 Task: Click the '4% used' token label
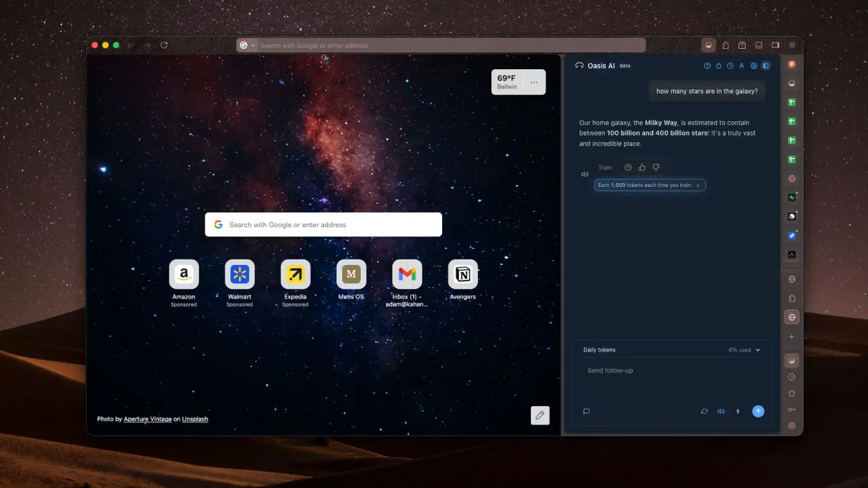tap(739, 350)
